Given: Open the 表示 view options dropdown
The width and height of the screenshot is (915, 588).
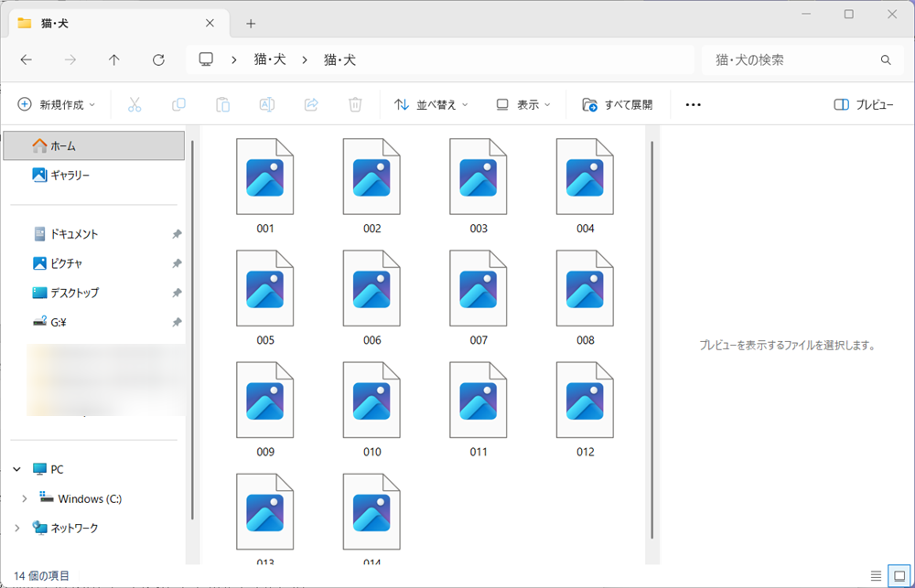Looking at the screenshot, I should pyautogui.click(x=522, y=103).
